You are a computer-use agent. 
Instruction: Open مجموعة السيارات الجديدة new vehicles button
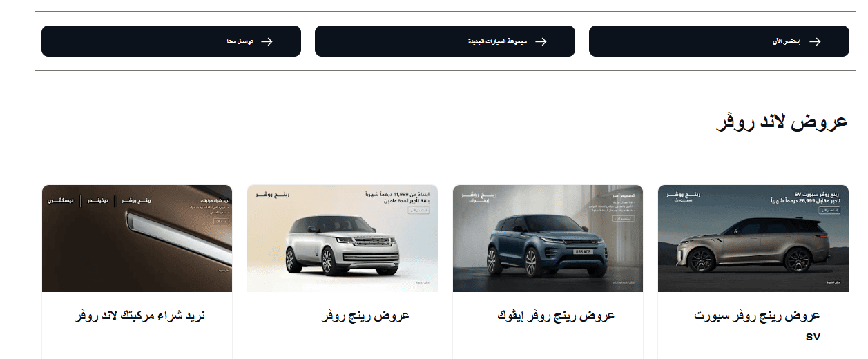pos(445,41)
